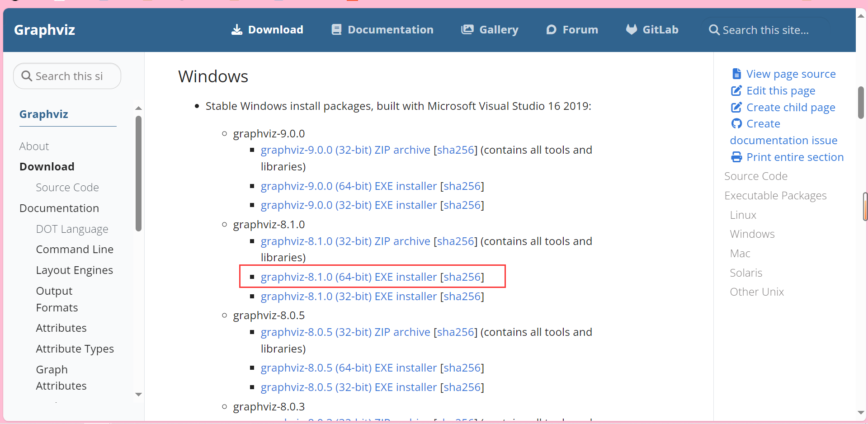Jump to Linux in page contents

point(743,215)
